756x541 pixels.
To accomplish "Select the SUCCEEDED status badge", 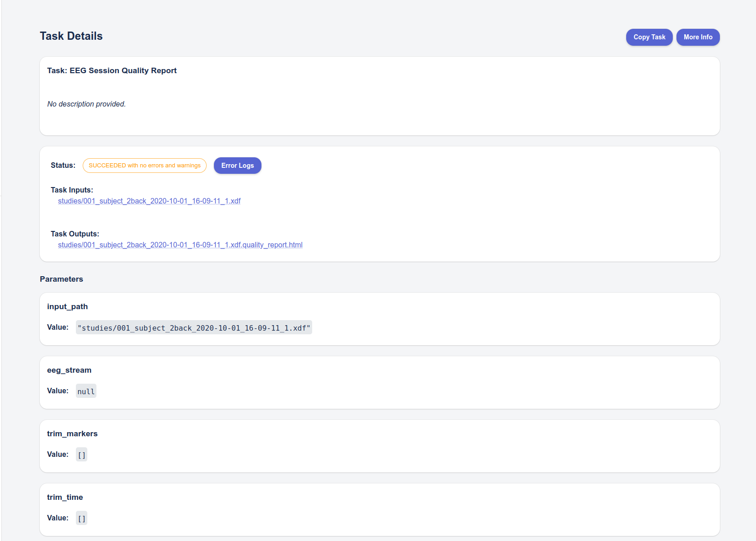I will pos(144,166).
